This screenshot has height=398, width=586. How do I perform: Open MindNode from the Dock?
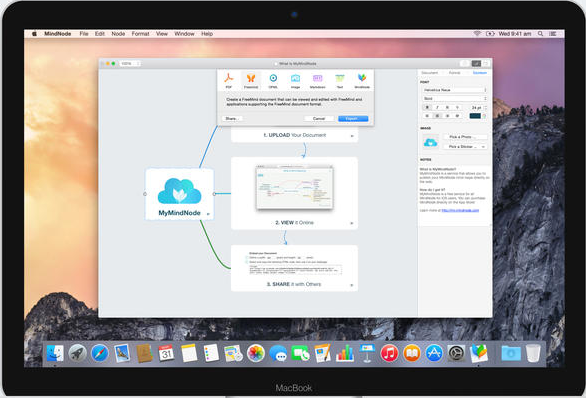click(479, 353)
